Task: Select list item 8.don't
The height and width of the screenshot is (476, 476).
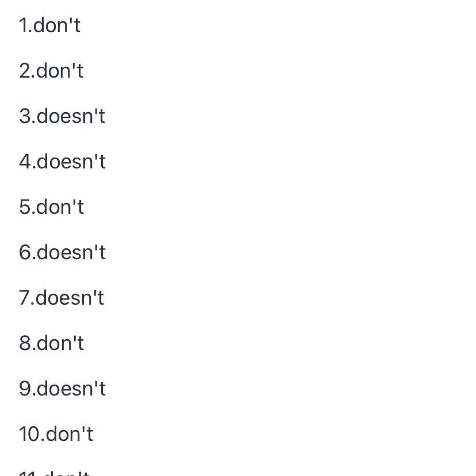Action: coord(51,343)
